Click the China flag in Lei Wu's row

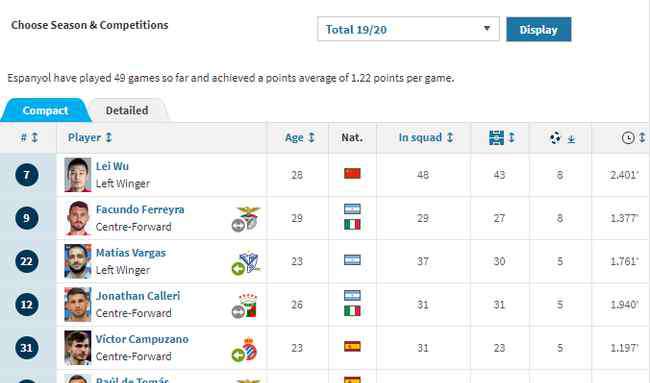352,173
